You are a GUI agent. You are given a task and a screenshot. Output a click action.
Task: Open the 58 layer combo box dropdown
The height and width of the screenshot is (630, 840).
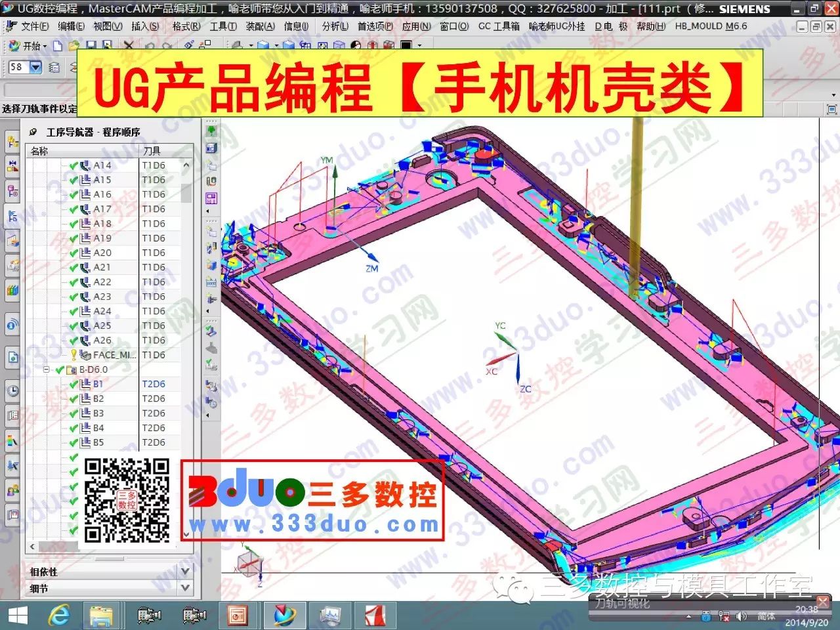point(35,67)
